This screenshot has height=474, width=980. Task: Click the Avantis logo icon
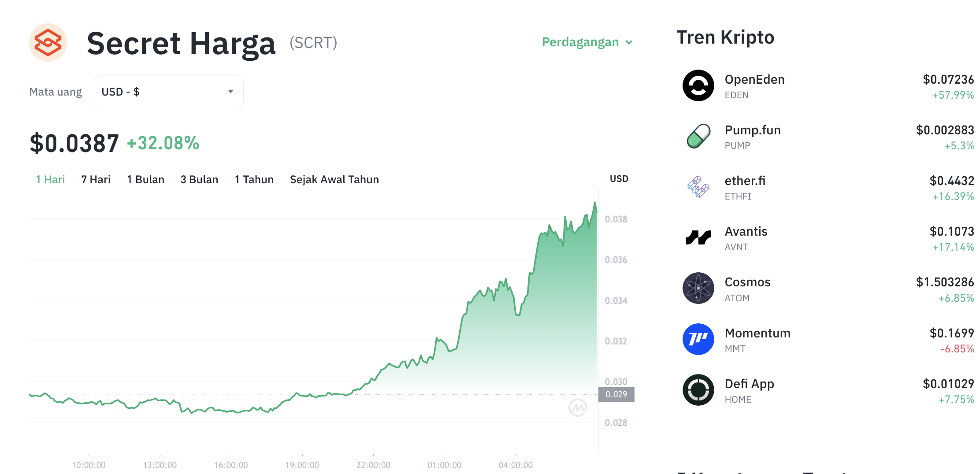point(698,237)
